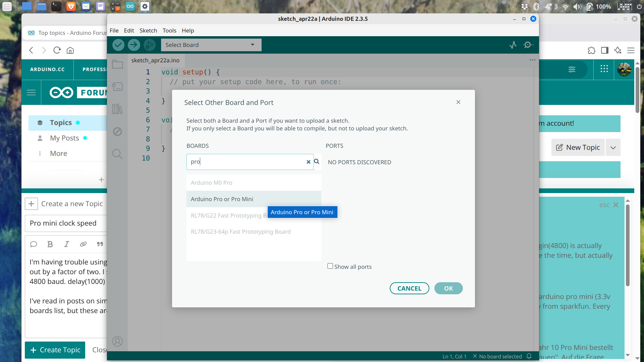Screen dimensions: 644x362
Task: Open the Edit menu
Action: 129,31
